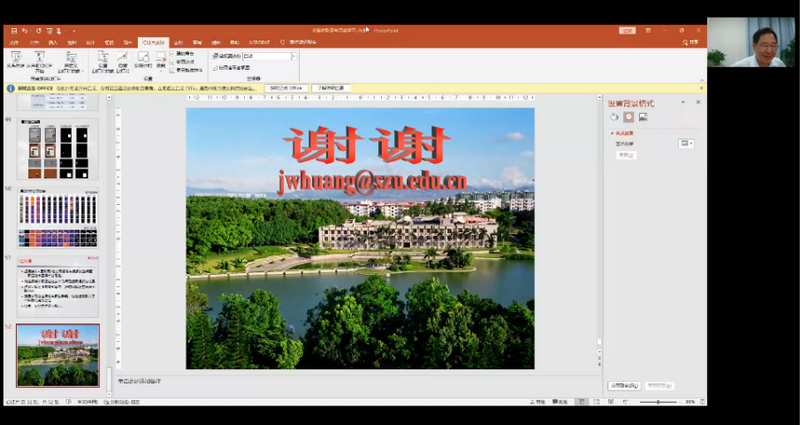Open the File tab
This screenshot has width=800, height=425.
14,42
